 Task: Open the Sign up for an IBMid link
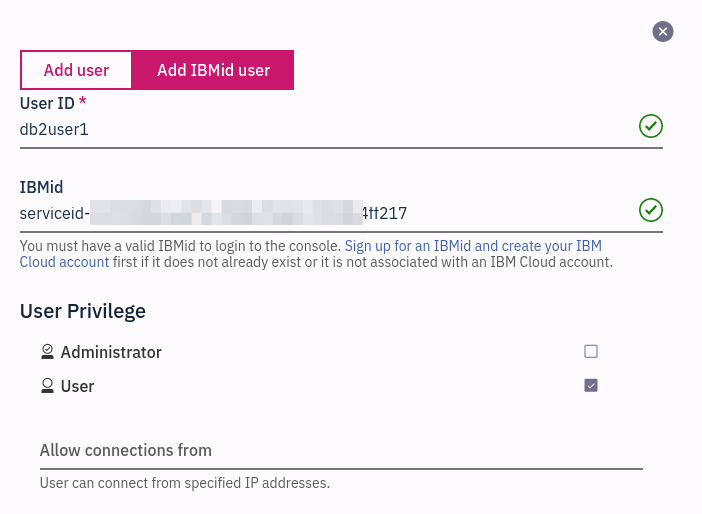[x=470, y=245]
